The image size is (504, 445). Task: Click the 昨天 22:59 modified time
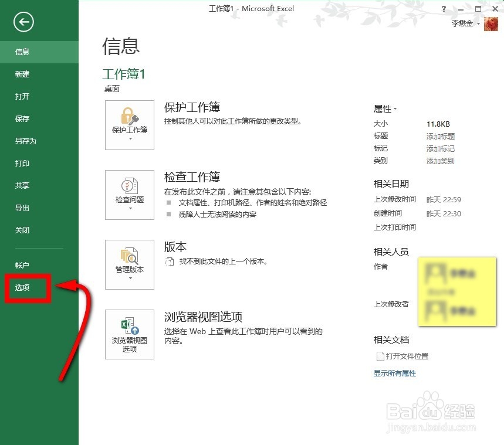pyautogui.click(x=444, y=199)
